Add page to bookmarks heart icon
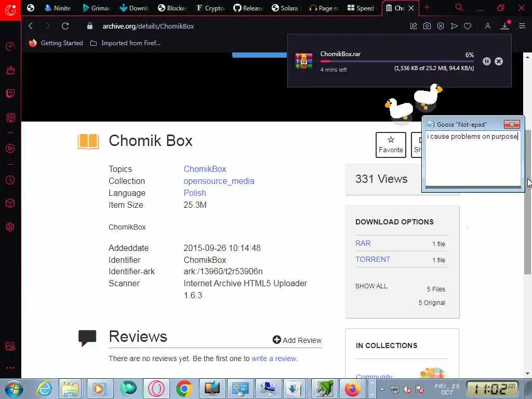This screenshot has height=399, width=532. point(468,26)
